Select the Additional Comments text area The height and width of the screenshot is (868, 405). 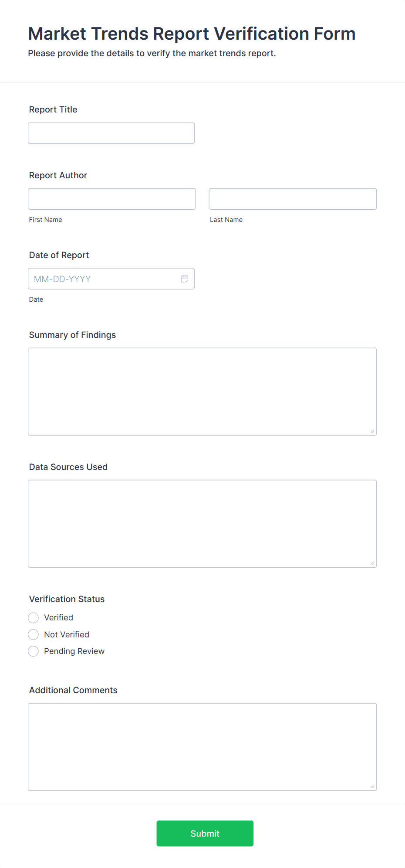click(202, 747)
